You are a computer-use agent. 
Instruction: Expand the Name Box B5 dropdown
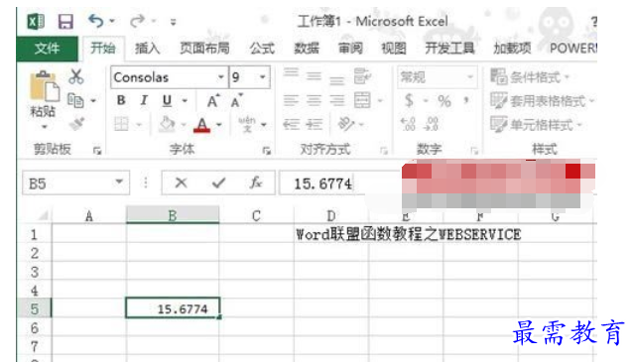pos(119,182)
